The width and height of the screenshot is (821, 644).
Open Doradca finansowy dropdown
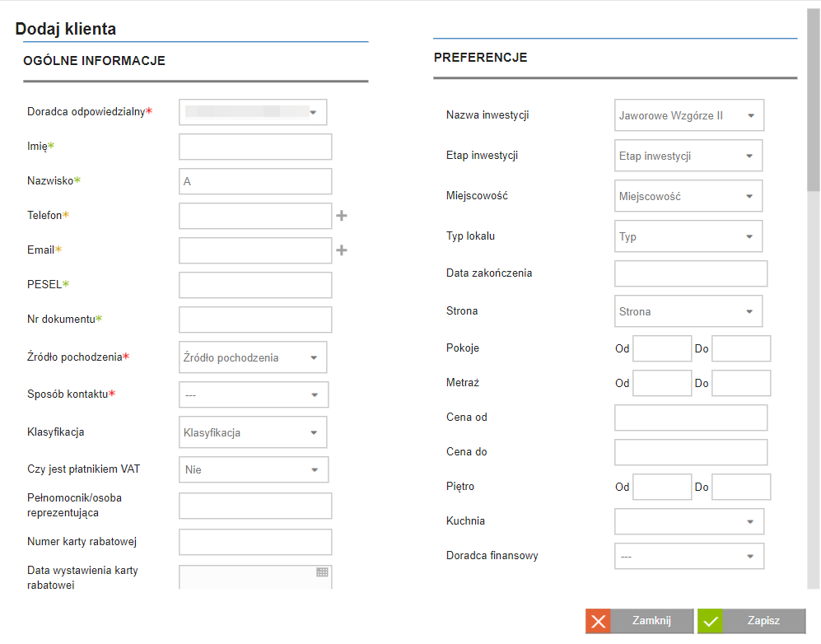pyautogui.click(x=689, y=556)
